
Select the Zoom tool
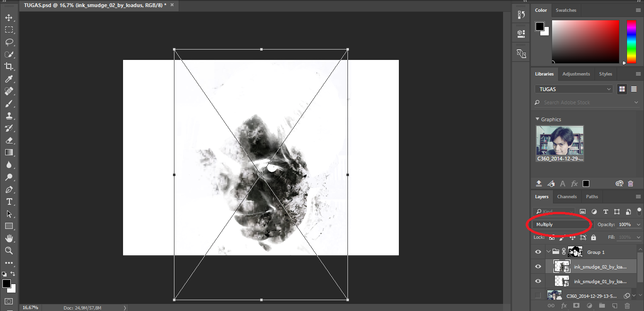point(9,251)
